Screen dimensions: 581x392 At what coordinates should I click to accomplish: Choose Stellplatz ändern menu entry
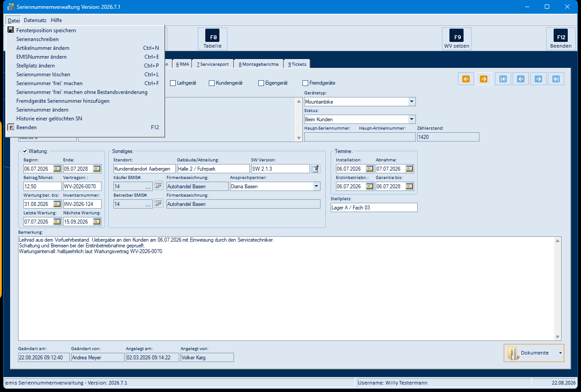click(x=85, y=66)
